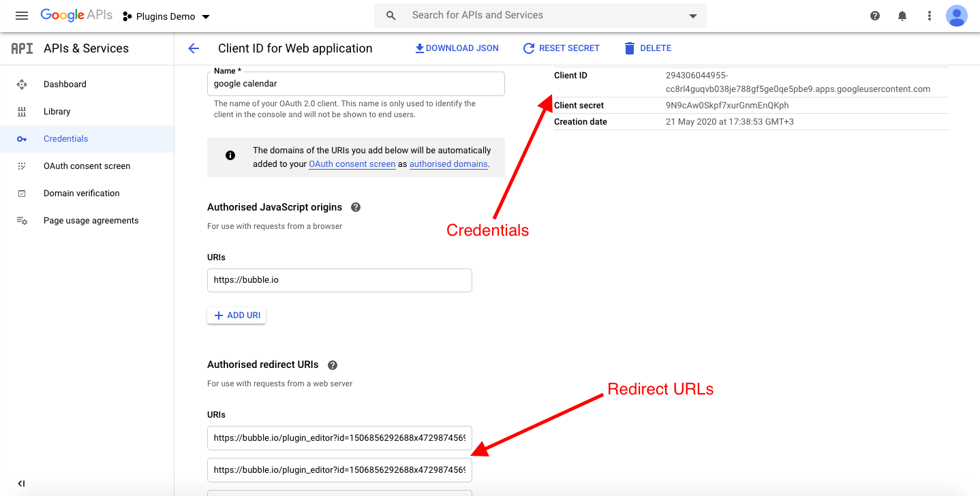Go back using the left arrow
This screenshot has height=496, width=980.
(194, 48)
